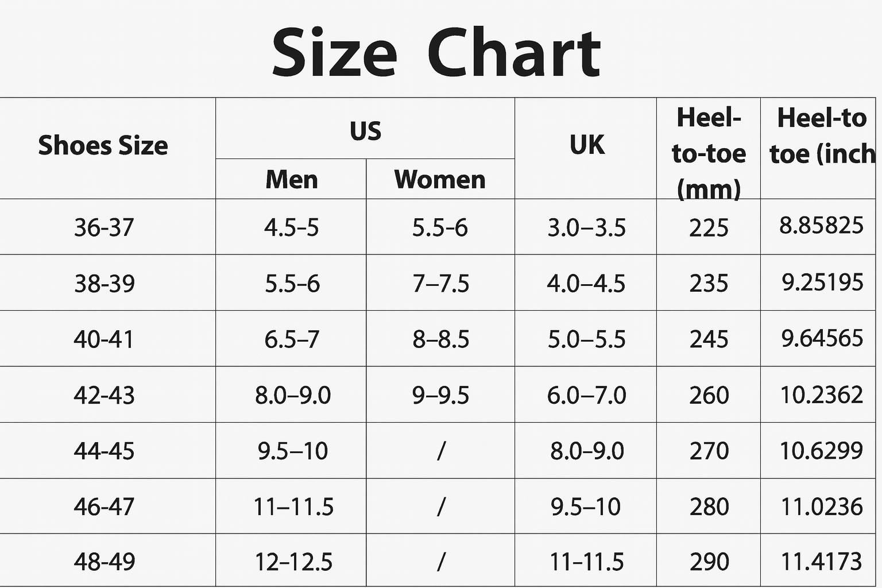Image resolution: width=882 pixels, height=588 pixels.
Task: Select men's size 6.5–7 cell
Action: click(292, 339)
